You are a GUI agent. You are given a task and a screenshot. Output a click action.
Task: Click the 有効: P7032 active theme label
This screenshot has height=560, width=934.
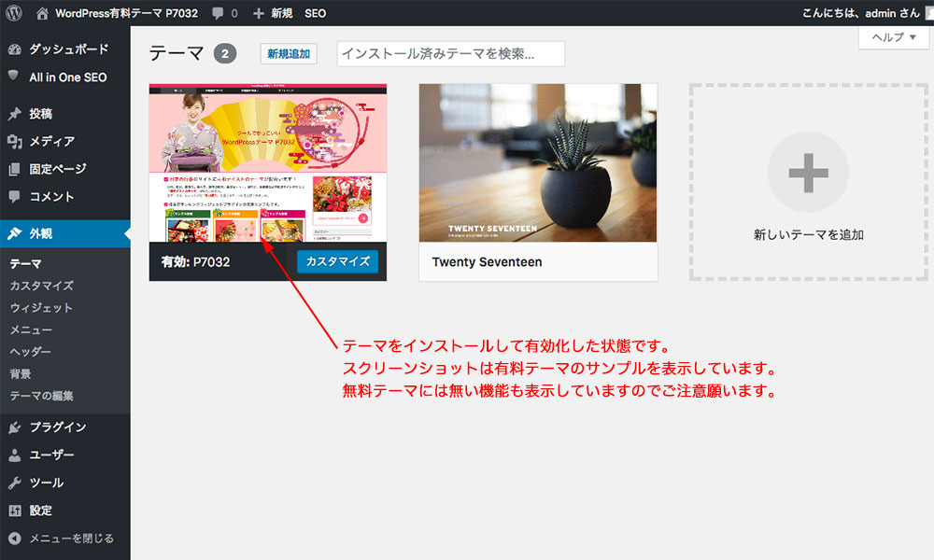tap(195, 262)
